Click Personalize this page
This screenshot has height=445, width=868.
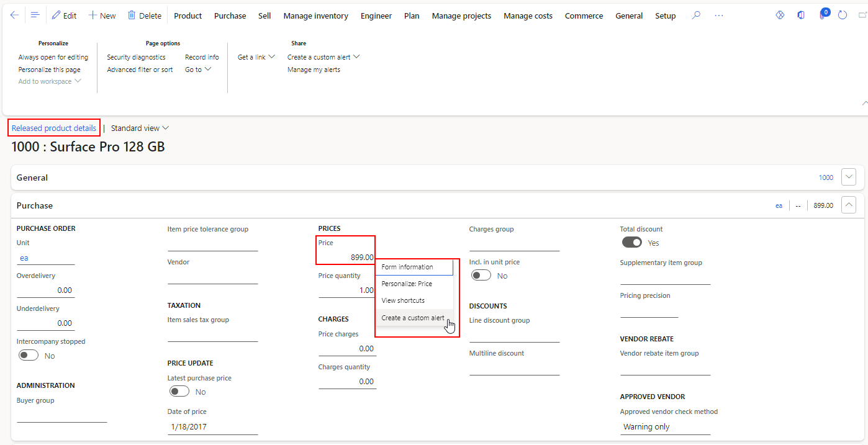[x=49, y=70]
